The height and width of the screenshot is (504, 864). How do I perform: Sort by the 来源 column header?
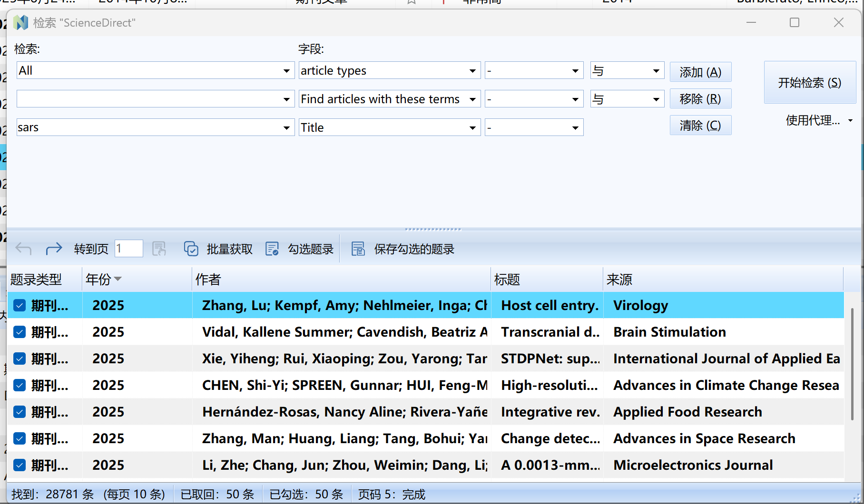723,279
